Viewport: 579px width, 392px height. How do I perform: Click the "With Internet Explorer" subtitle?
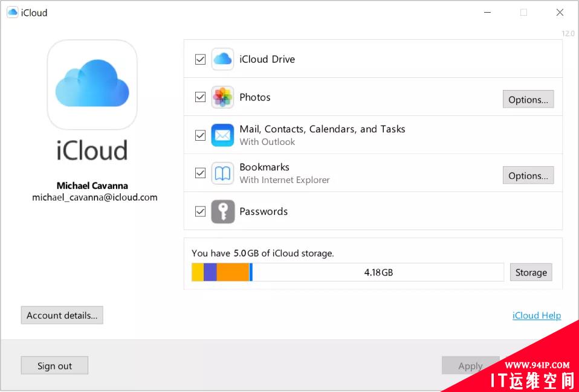pyautogui.click(x=284, y=180)
